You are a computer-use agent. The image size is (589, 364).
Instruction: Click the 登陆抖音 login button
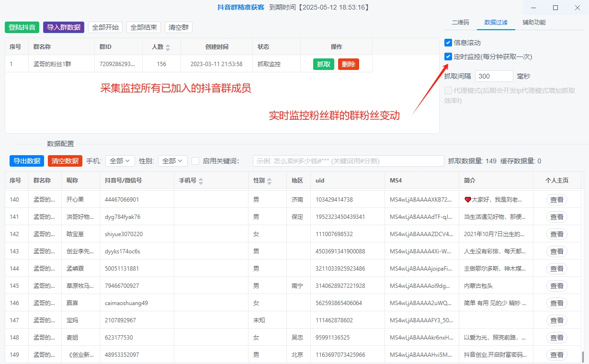pos(22,27)
